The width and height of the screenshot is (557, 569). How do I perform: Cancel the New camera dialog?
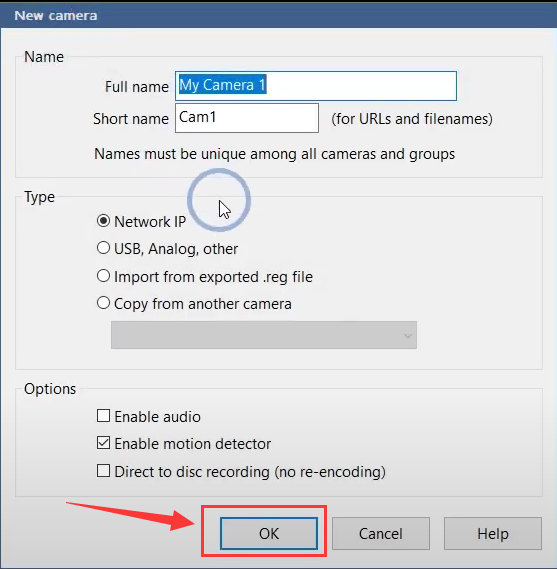coord(381,533)
